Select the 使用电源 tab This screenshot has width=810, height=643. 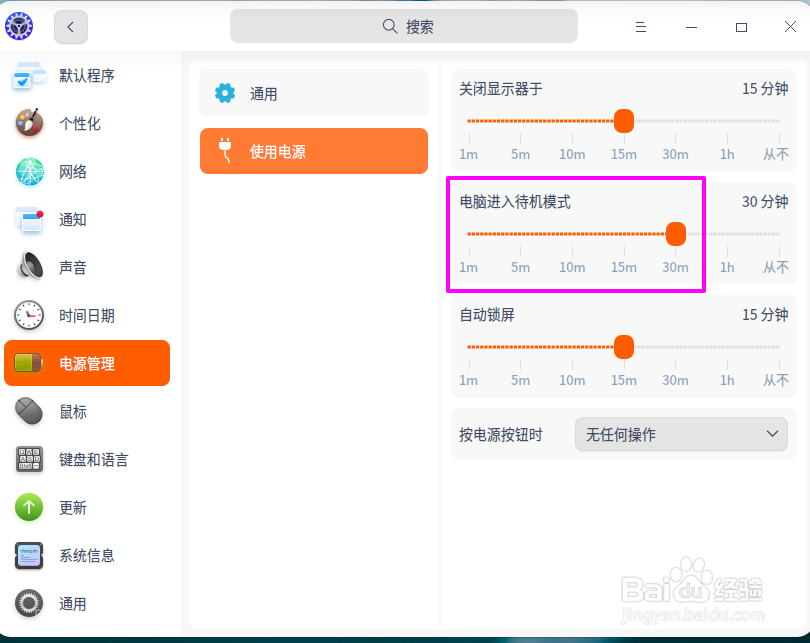click(x=314, y=151)
